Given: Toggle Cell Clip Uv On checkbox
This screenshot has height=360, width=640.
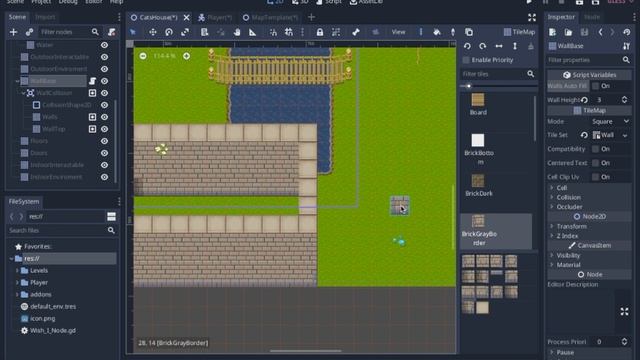Looking at the screenshot, I should pos(596,177).
